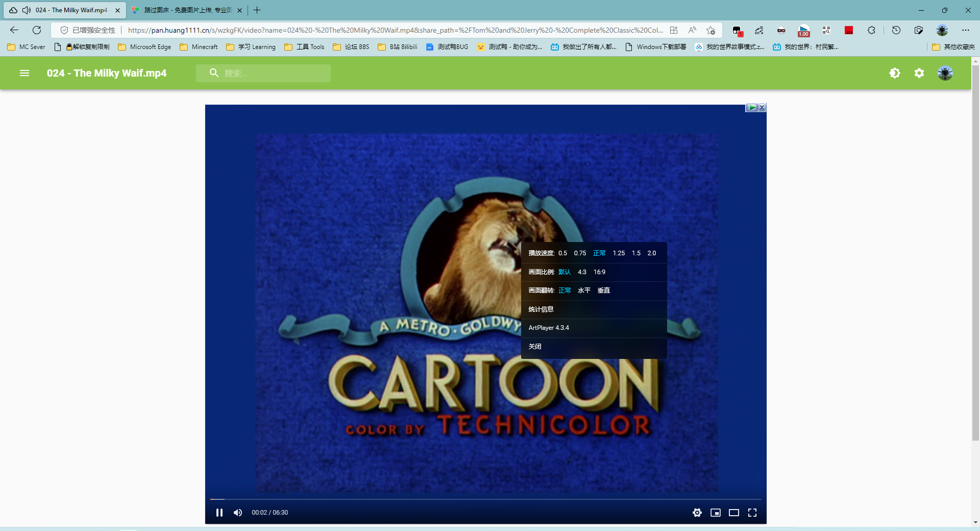980x531 pixels.
Task: Open browser Settings and more menu
Action: point(966,30)
